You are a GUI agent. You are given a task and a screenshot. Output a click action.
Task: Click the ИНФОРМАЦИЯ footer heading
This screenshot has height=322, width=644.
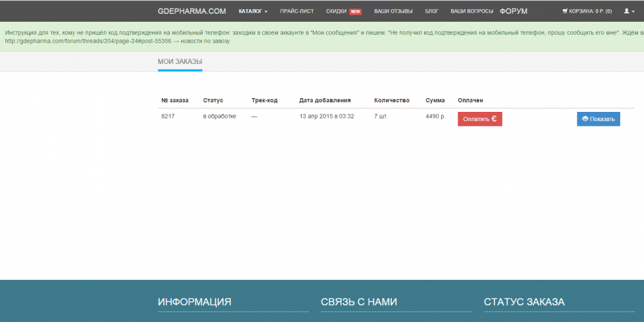[x=194, y=302]
